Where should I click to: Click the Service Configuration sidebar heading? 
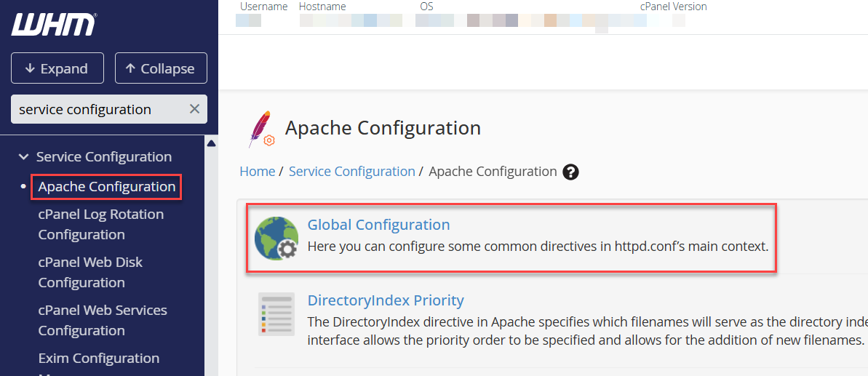(x=104, y=157)
